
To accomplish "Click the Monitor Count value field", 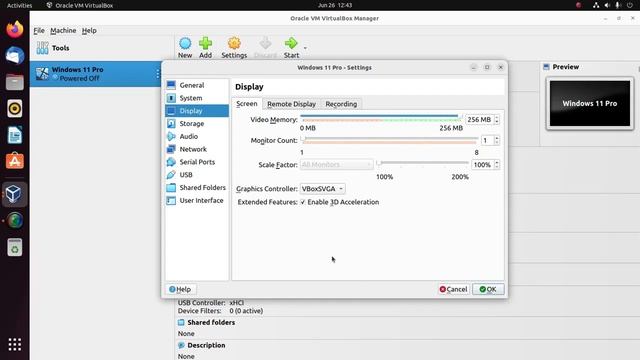I will 487,140.
